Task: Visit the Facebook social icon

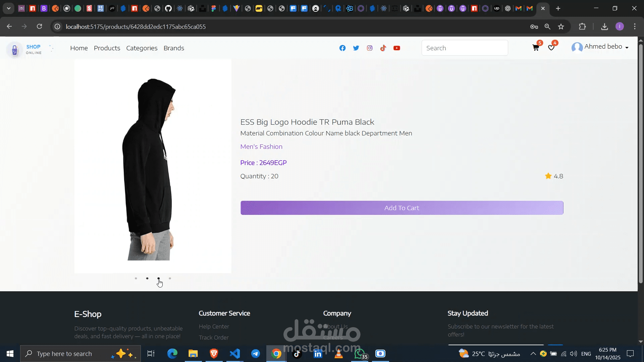Action: click(342, 48)
